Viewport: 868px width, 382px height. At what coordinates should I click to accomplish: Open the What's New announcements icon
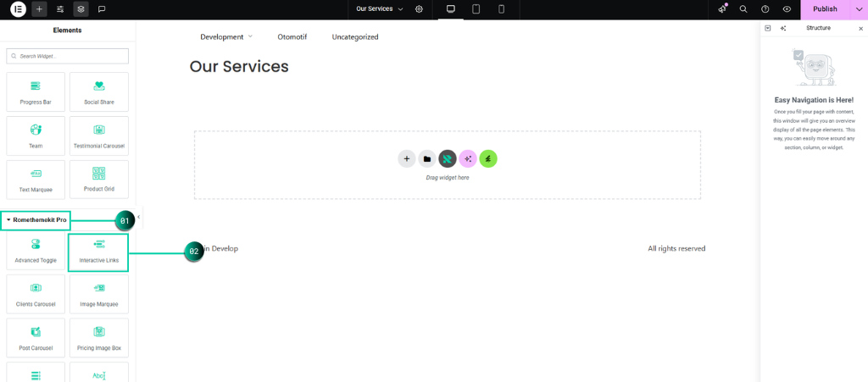tap(722, 9)
